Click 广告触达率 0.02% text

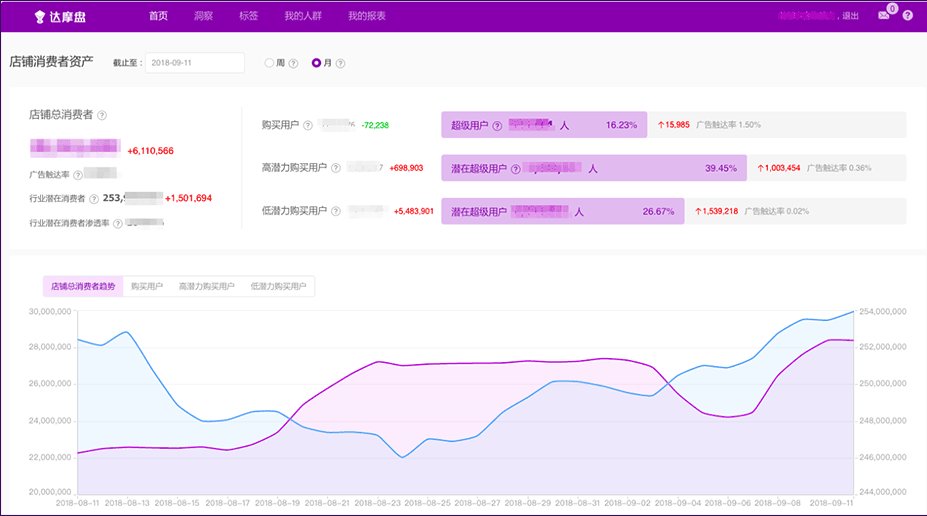(777, 211)
